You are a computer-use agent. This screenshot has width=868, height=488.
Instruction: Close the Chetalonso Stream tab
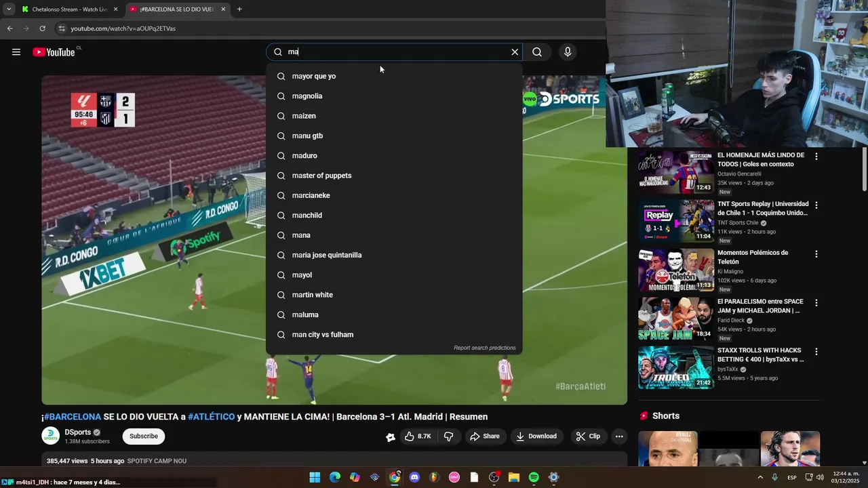115,9
